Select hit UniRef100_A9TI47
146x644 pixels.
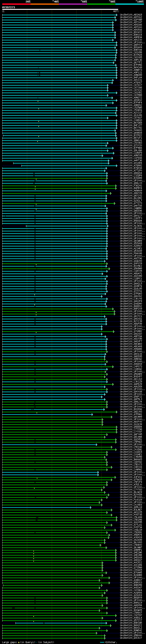[x=131, y=22]
